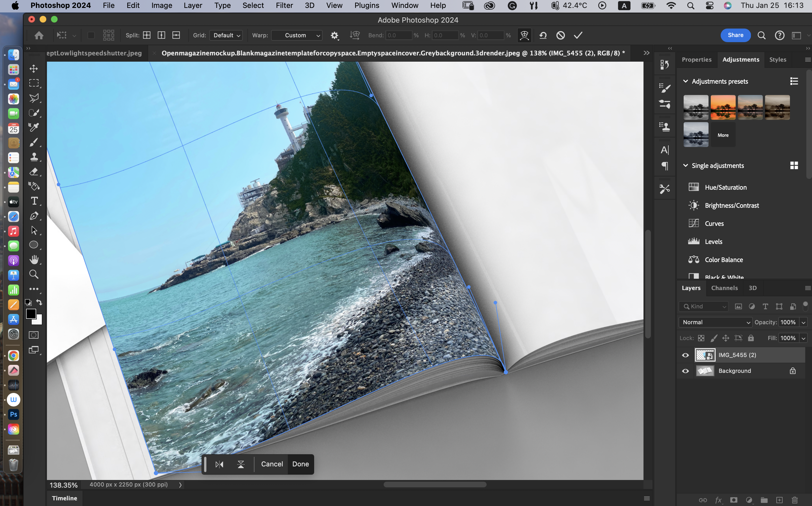Hide the IMG_5455 (2) layer
Viewport: 812px width, 506px height.
pyautogui.click(x=685, y=355)
